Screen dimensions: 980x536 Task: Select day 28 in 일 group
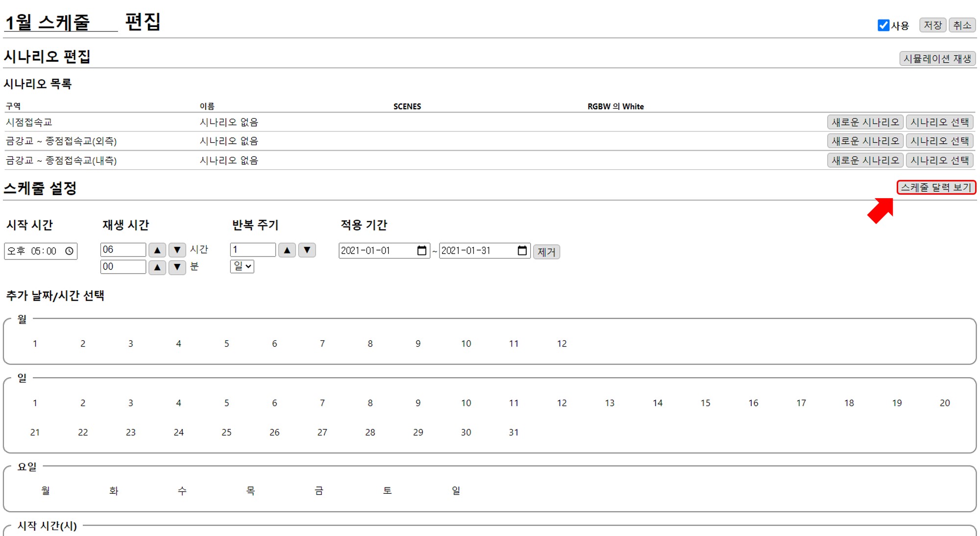[370, 433]
